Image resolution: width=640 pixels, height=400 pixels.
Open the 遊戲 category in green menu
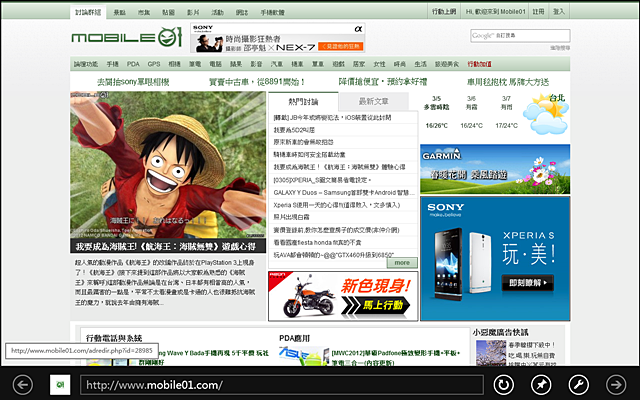(x=338, y=64)
